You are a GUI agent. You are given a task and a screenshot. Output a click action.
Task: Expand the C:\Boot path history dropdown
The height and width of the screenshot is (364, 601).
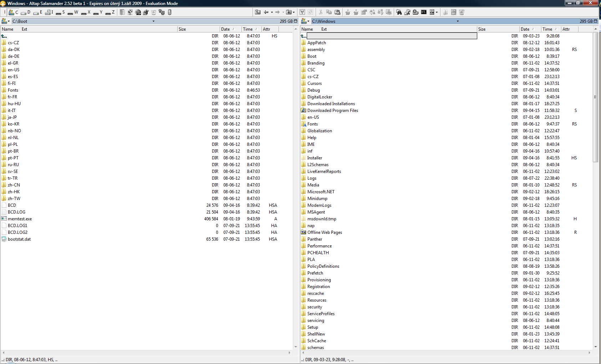coord(153,21)
